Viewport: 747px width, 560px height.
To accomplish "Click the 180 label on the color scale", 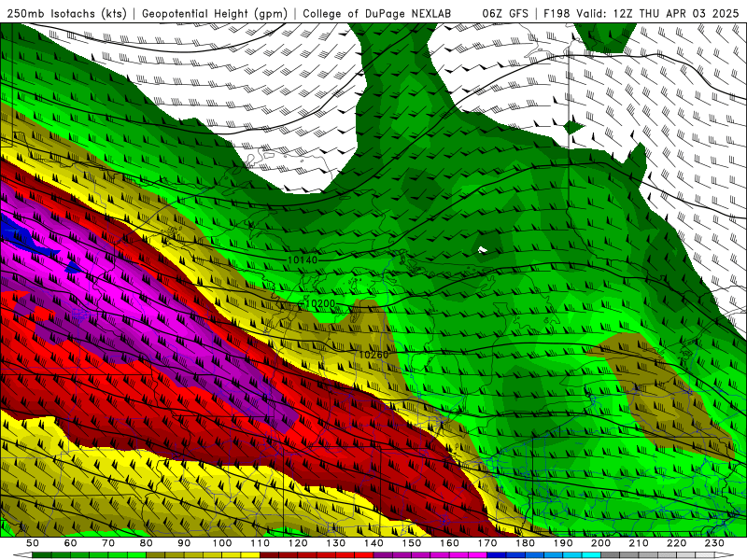I will [x=525, y=543].
